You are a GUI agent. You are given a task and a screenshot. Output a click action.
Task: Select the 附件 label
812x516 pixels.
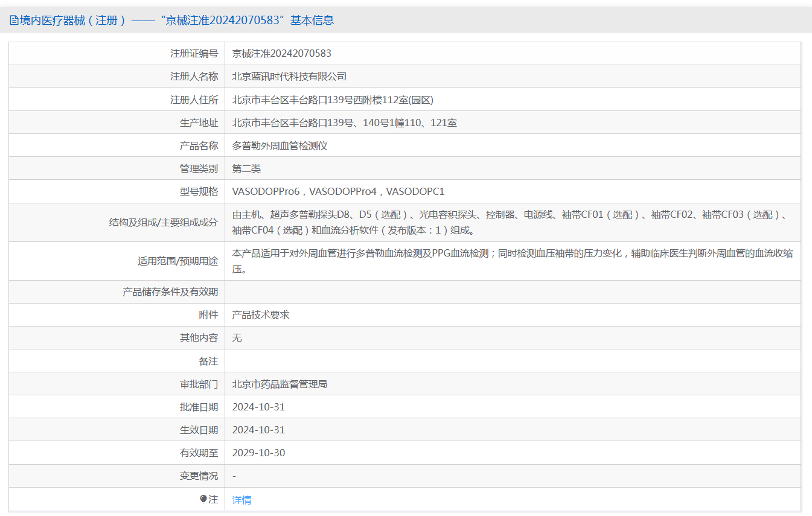[208, 314]
